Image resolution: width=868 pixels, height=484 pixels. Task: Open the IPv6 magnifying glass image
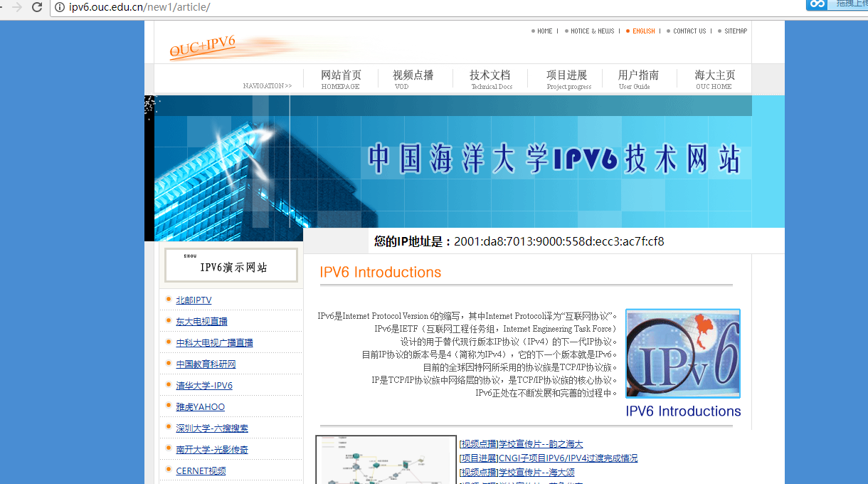tap(683, 353)
